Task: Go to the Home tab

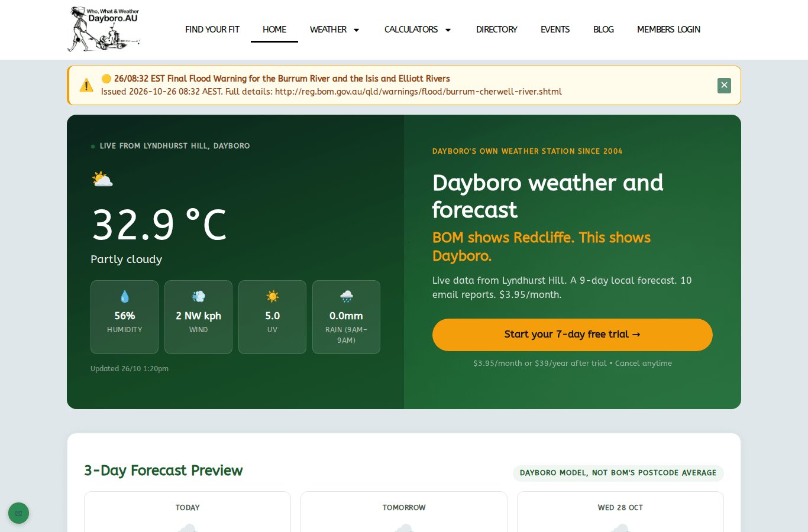Action: point(274,30)
